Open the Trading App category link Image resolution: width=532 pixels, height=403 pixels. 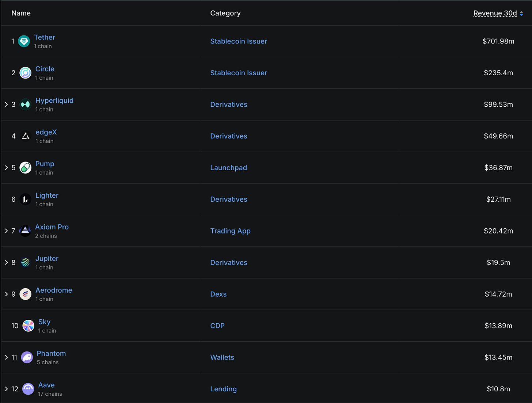click(230, 231)
